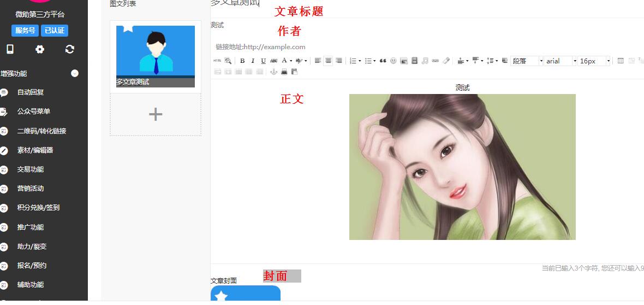The width and height of the screenshot is (644, 305).
Task: Toggle center alignment in the toolbar
Action: 328,61
